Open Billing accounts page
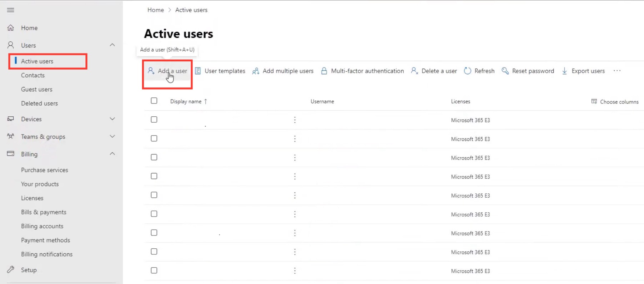This screenshot has width=644, height=284. pos(42,226)
